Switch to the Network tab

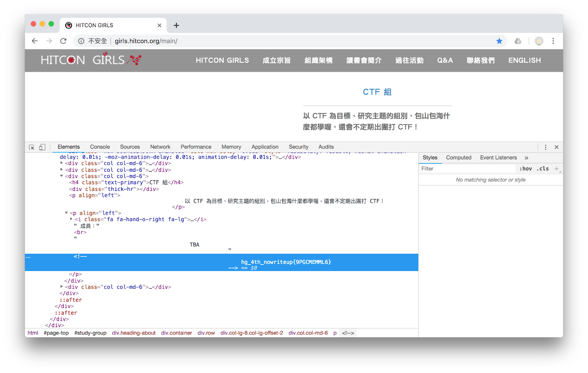tap(160, 147)
